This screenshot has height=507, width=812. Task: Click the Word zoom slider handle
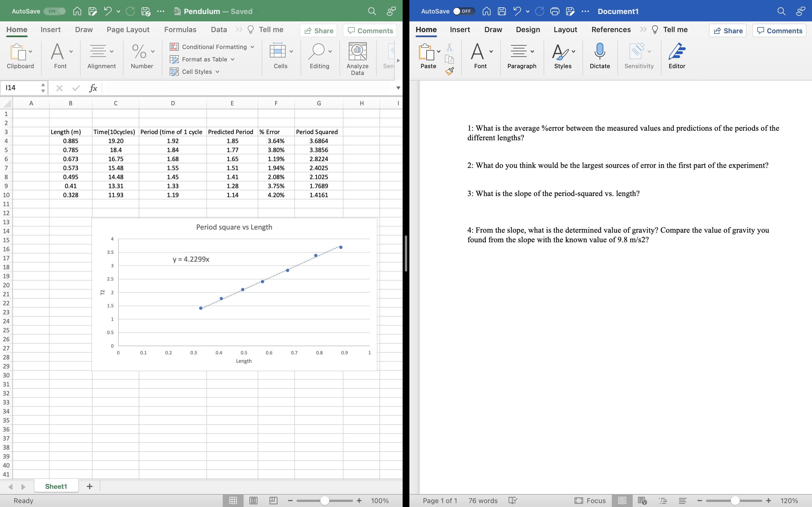coord(735,501)
